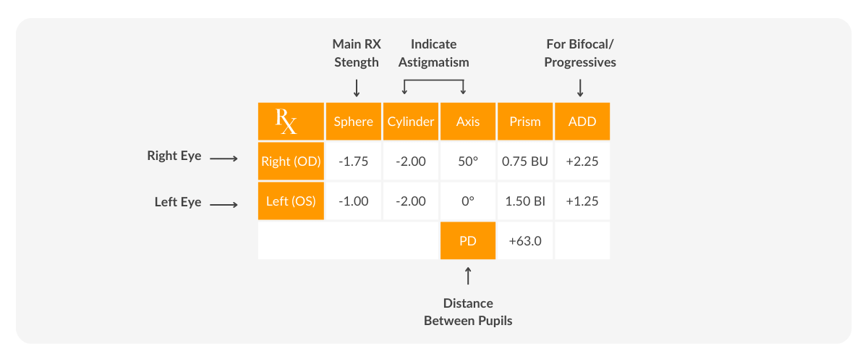868x362 pixels.
Task: Click the upward arrow beneath PD
Action: (468, 275)
